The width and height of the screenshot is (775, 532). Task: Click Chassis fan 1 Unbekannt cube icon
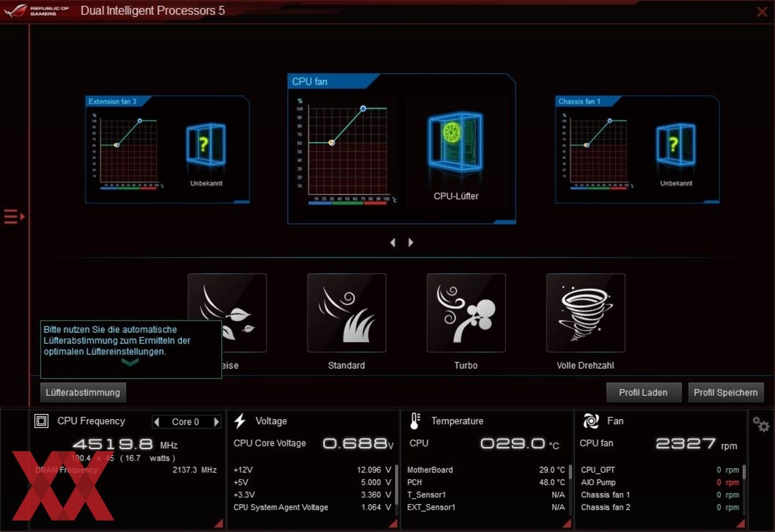676,145
